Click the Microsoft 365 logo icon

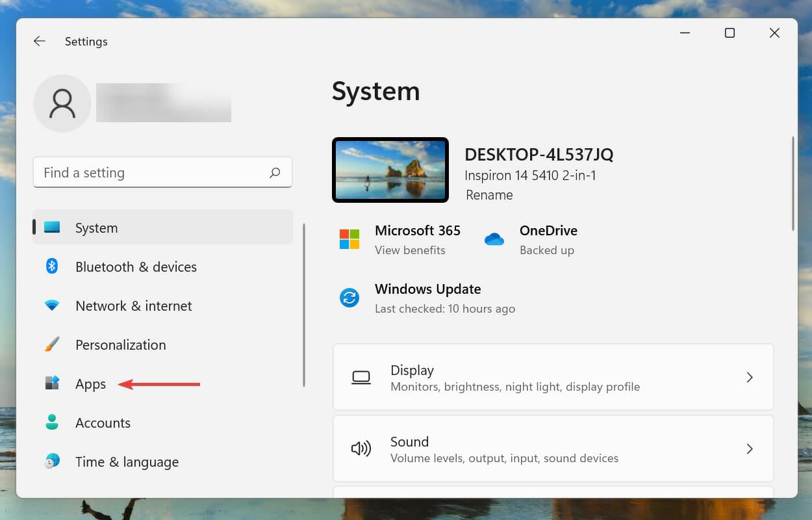click(x=349, y=239)
